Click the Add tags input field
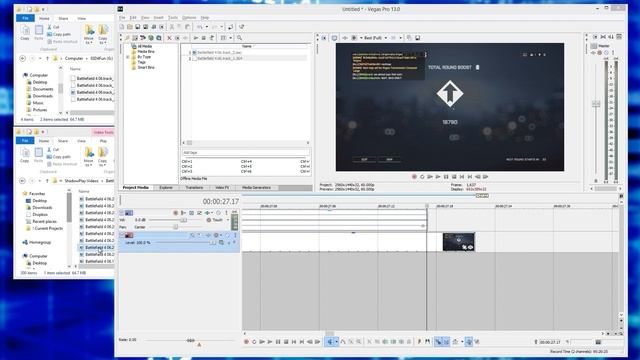The width and height of the screenshot is (640, 360). pyautogui.click(x=245, y=153)
